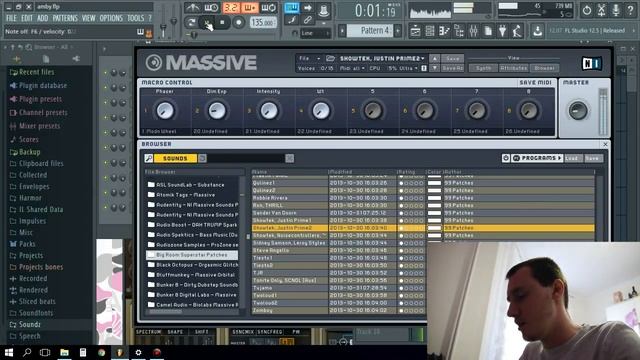Expand Plugin database folder
The image size is (640, 360).
coord(38,86)
